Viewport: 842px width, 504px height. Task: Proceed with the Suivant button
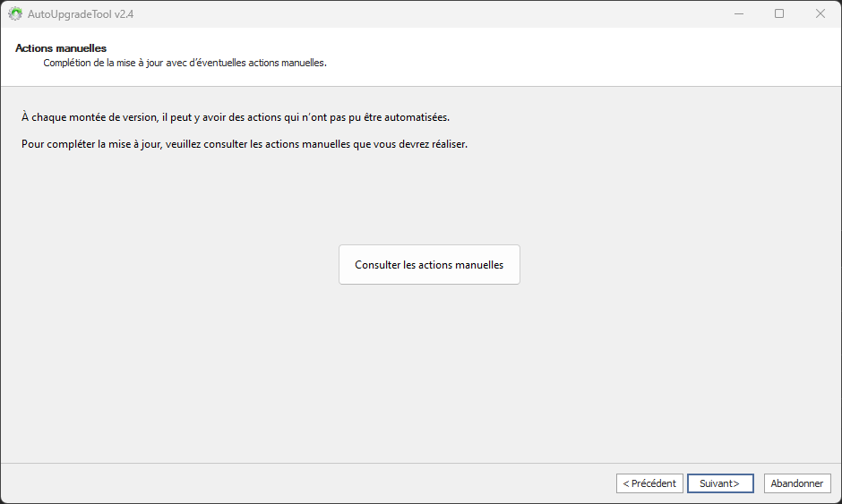point(720,483)
